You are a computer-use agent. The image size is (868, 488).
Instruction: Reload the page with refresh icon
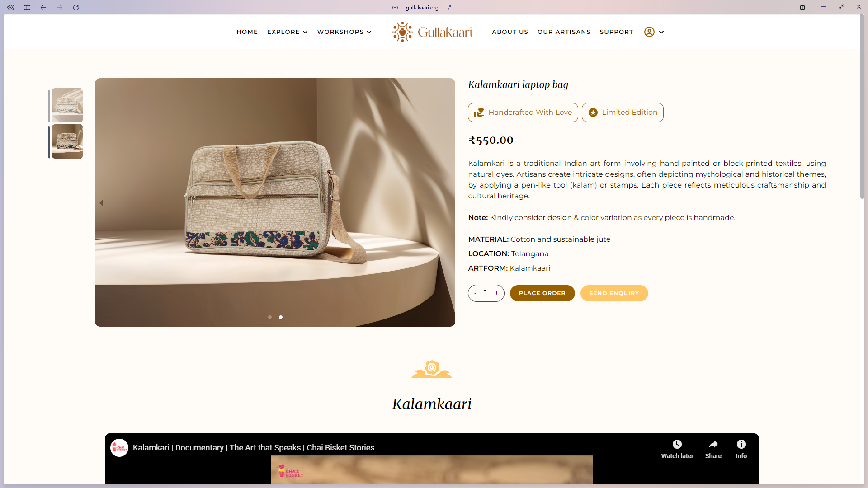click(x=76, y=8)
